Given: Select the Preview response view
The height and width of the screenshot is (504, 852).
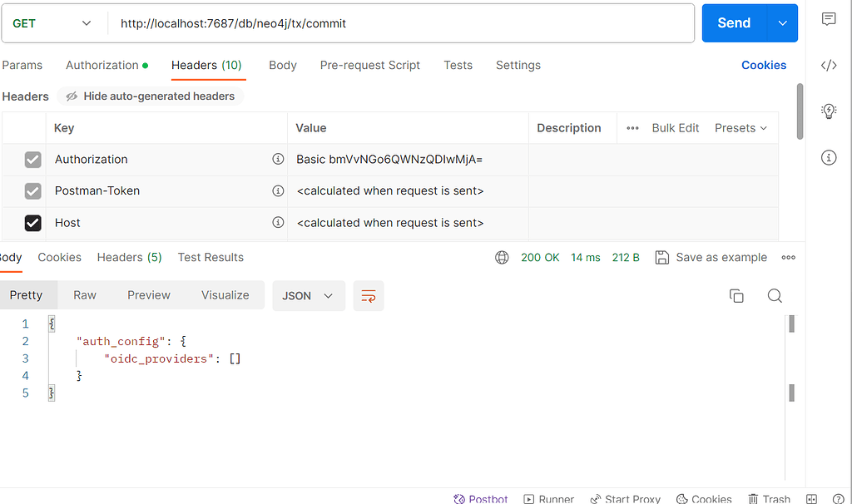Looking at the screenshot, I should click(x=149, y=295).
